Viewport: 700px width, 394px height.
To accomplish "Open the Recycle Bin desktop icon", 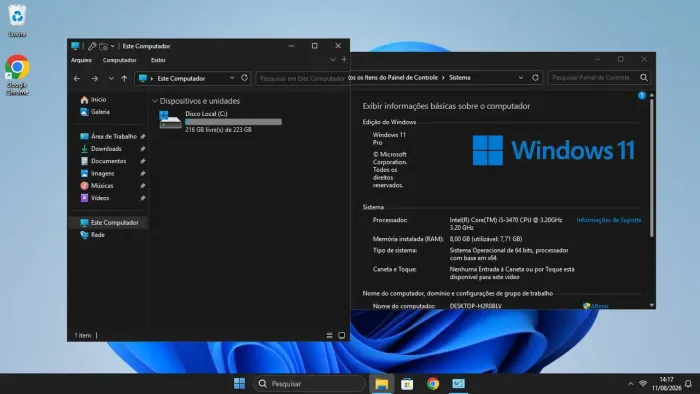I will click(x=17, y=20).
